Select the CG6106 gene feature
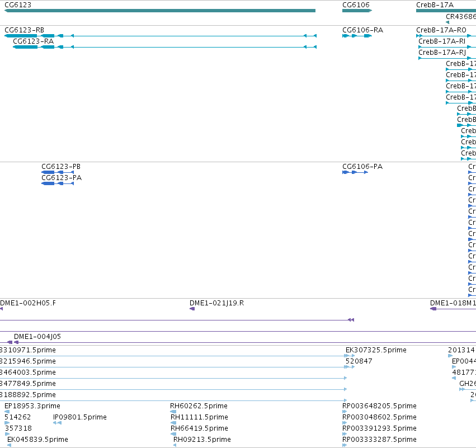The image size is (476, 448). pos(357,11)
